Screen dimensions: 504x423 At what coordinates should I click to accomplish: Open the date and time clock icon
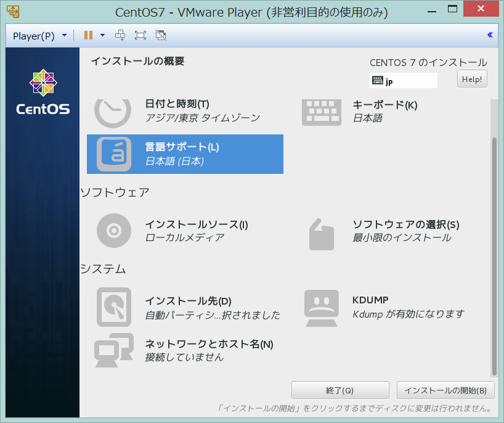(x=113, y=113)
